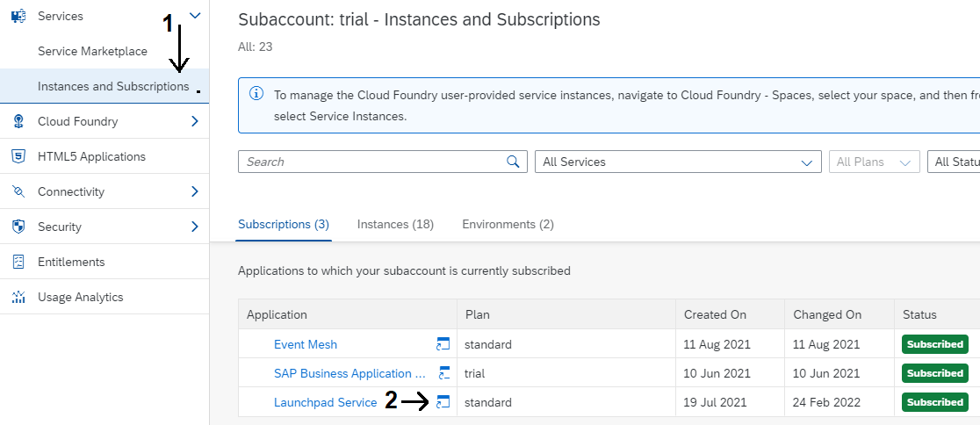Click the Created On column header
Image resolution: width=980 pixels, height=425 pixels.
click(x=730, y=314)
